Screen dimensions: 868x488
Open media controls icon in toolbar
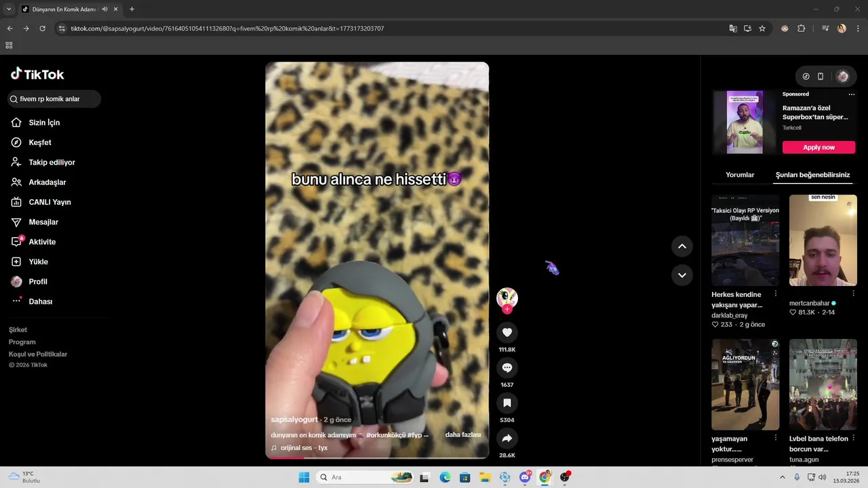(825, 28)
